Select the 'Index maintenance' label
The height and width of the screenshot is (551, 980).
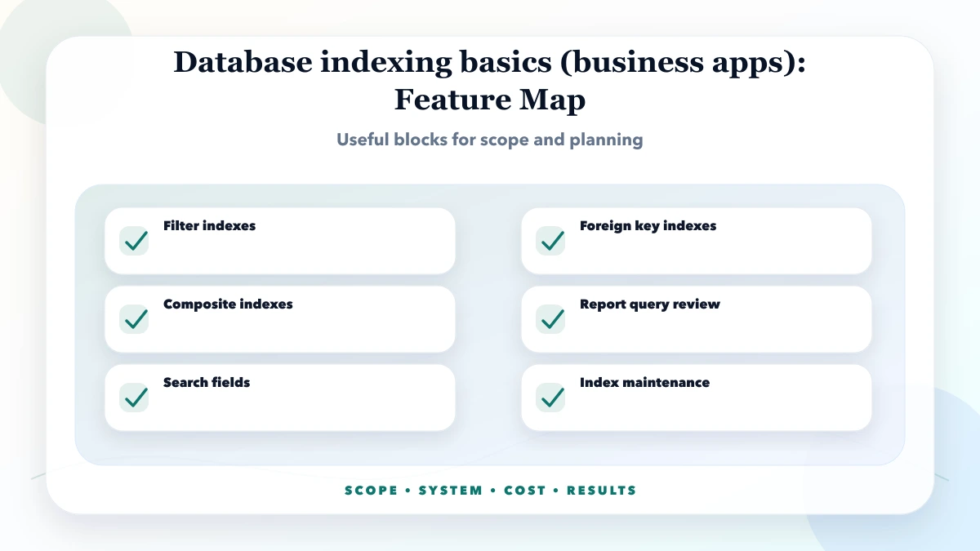pos(645,383)
